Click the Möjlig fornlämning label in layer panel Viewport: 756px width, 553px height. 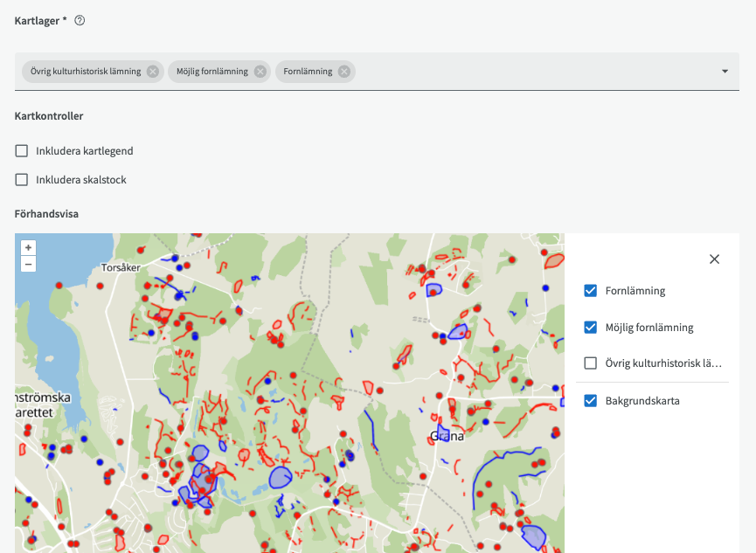[x=649, y=328]
